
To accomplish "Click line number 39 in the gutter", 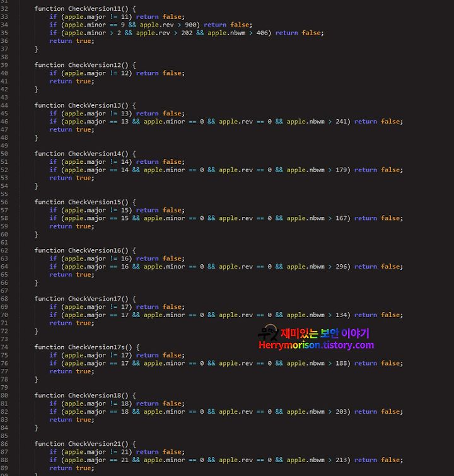I will [x=4, y=65].
